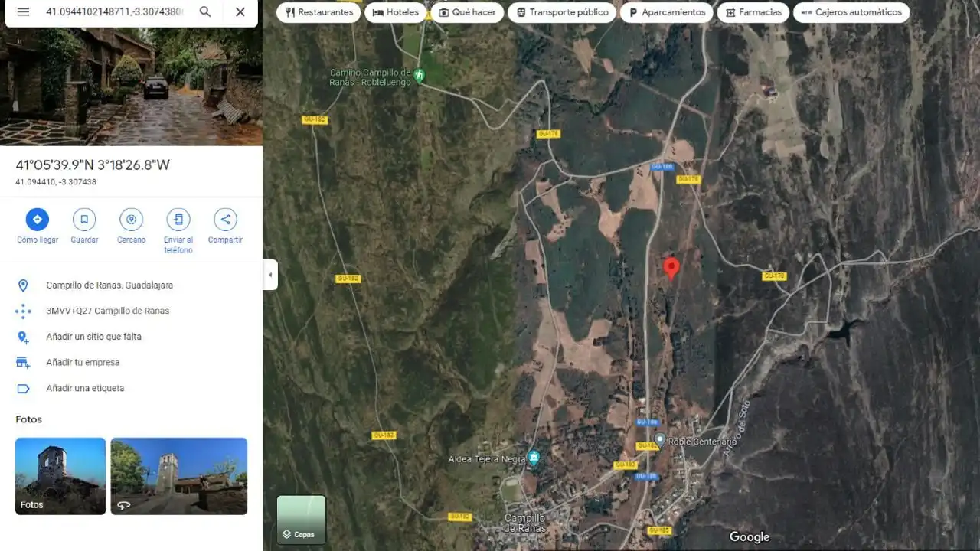The height and width of the screenshot is (551, 980).
Task: Copy the decimal coordinates 41.094410, -3.307438
Action: pyautogui.click(x=56, y=182)
